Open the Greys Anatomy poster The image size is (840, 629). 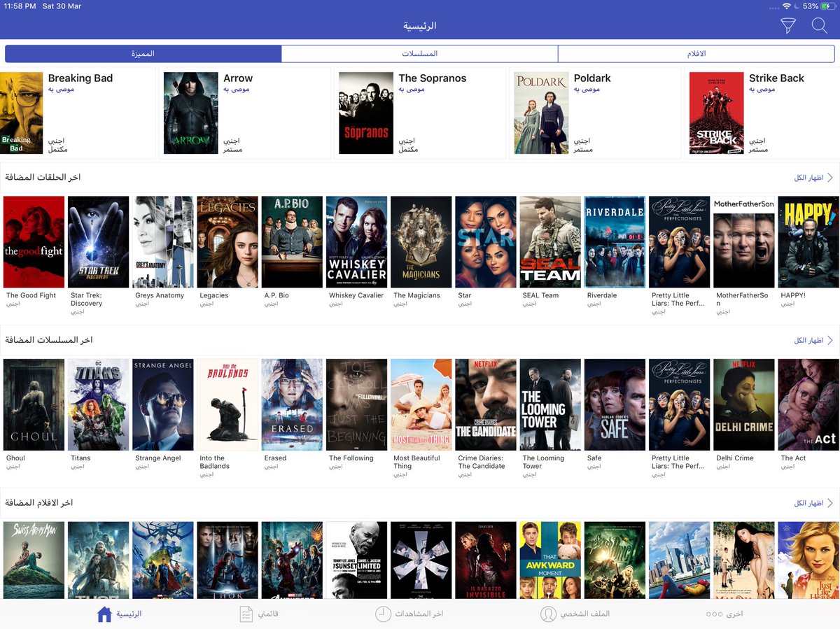click(x=163, y=242)
